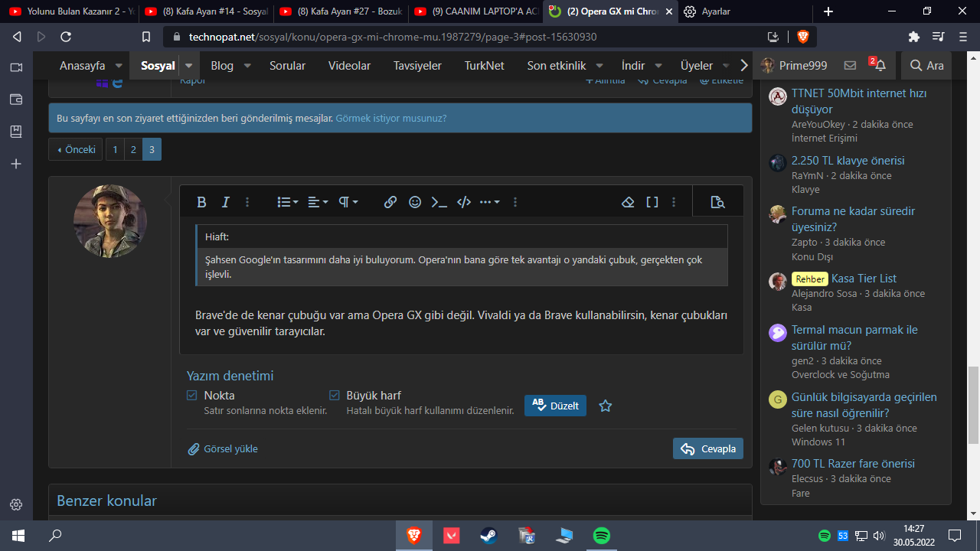Go back to the previous page

pyautogui.click(x=17, y=37)
